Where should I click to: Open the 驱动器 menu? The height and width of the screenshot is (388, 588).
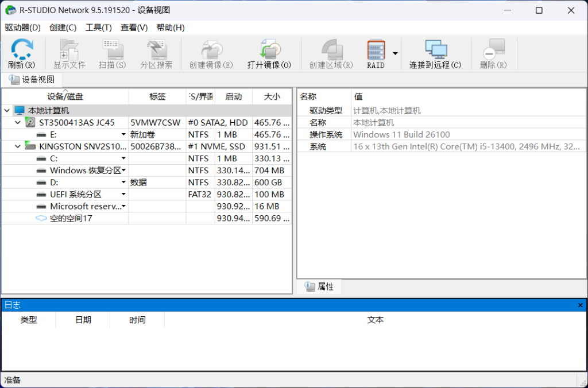[22, 27]
